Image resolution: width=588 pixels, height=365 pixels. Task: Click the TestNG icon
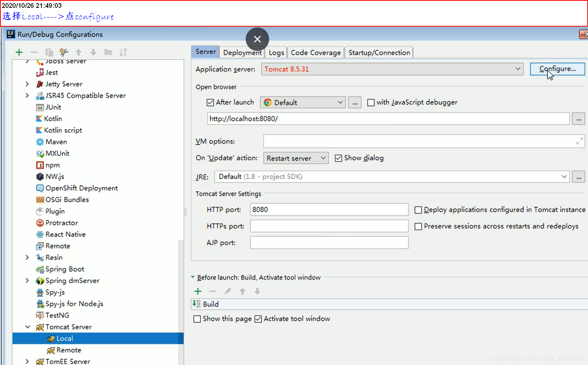coord(40,316)
